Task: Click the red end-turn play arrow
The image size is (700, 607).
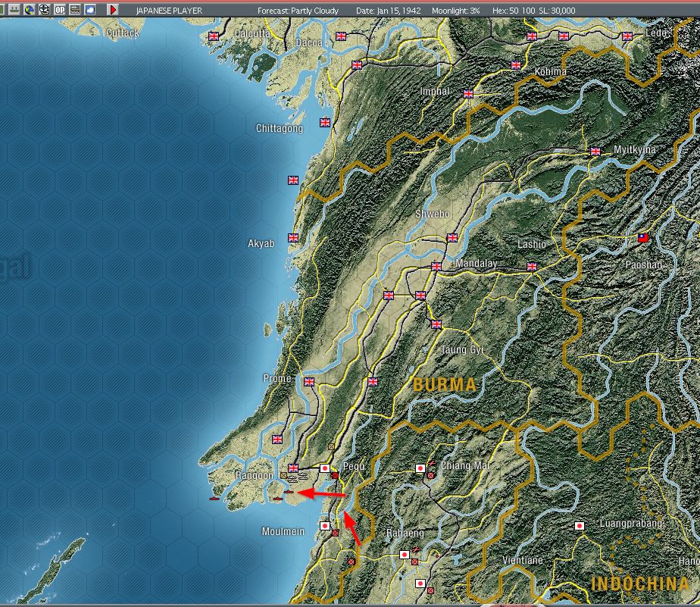Action: pos(113,9)
